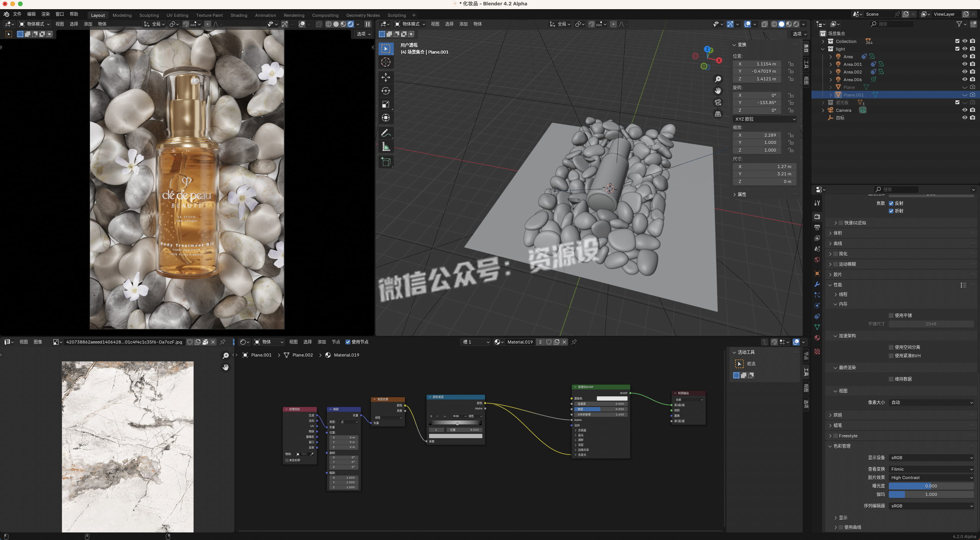Screen dimensions: 980x540
Task: Click the 3D cursor tool icon
Action: [x=386, y=62]
